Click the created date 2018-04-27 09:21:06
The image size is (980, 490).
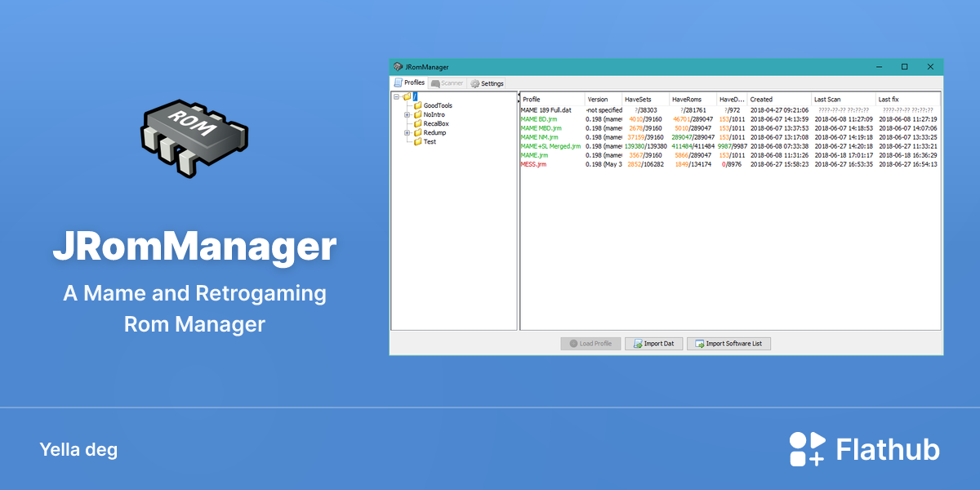779,109
